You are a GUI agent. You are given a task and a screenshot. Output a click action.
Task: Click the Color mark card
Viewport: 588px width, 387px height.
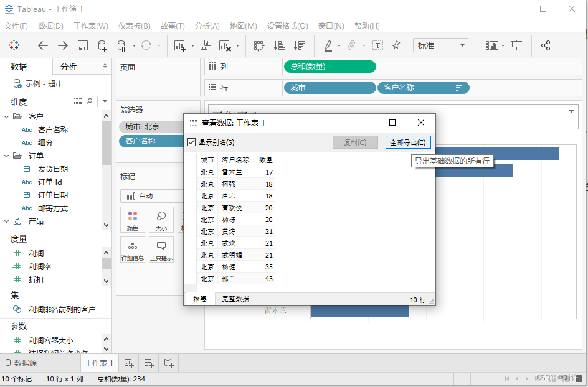click(x=133, y=220)
